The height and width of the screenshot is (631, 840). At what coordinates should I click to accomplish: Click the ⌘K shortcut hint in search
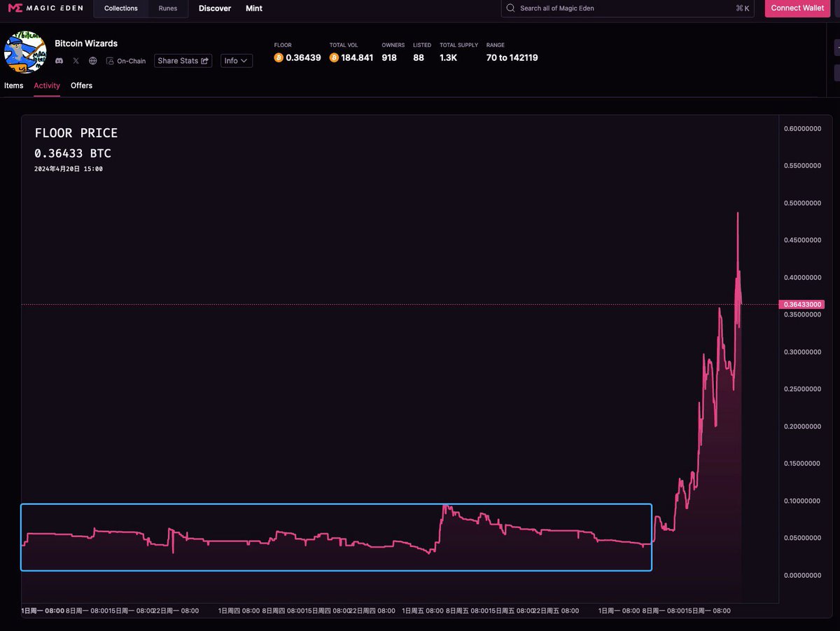point(743,8)
